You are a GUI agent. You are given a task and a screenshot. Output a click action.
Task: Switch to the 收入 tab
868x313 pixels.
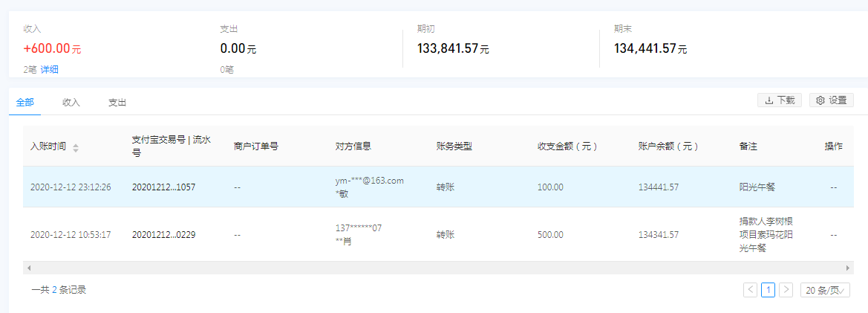(x=71, y=103)
